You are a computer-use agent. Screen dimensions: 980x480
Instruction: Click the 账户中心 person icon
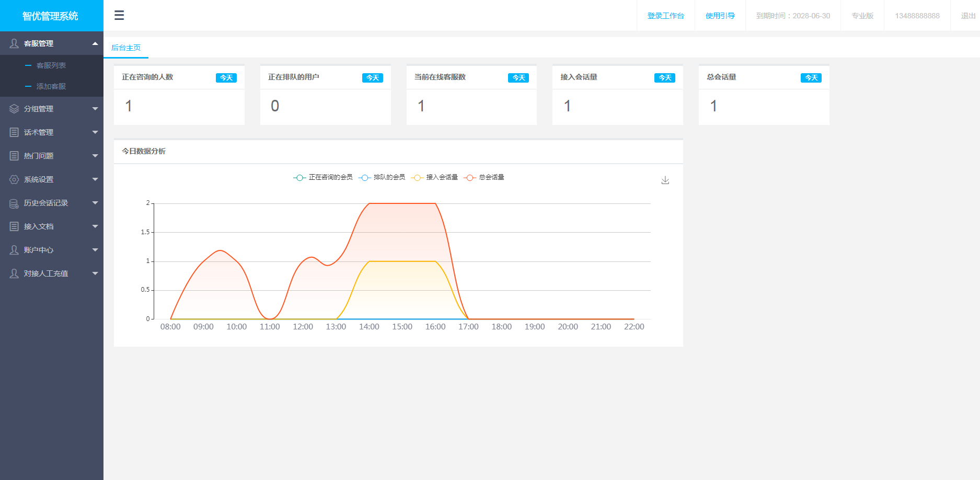(14, 250)
